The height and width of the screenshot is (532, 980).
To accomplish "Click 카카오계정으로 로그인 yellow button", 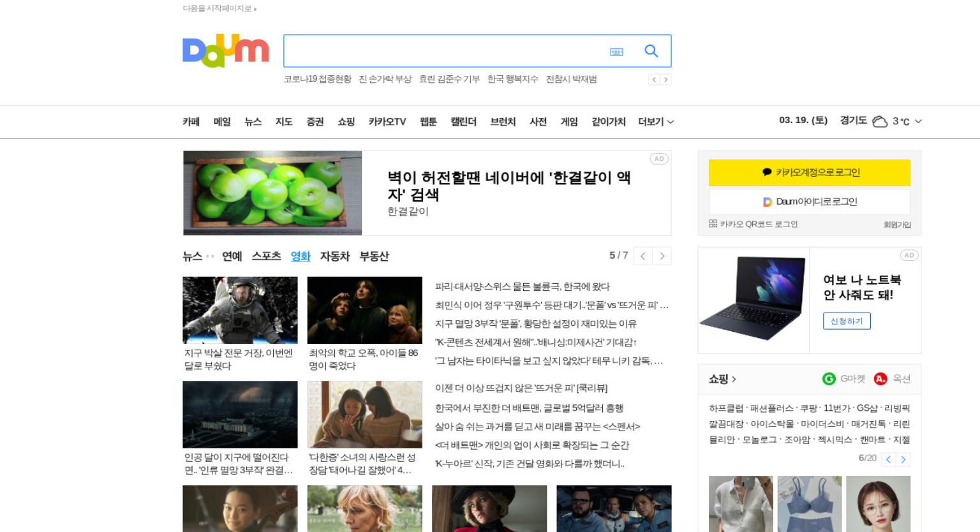I will (810, 173).
